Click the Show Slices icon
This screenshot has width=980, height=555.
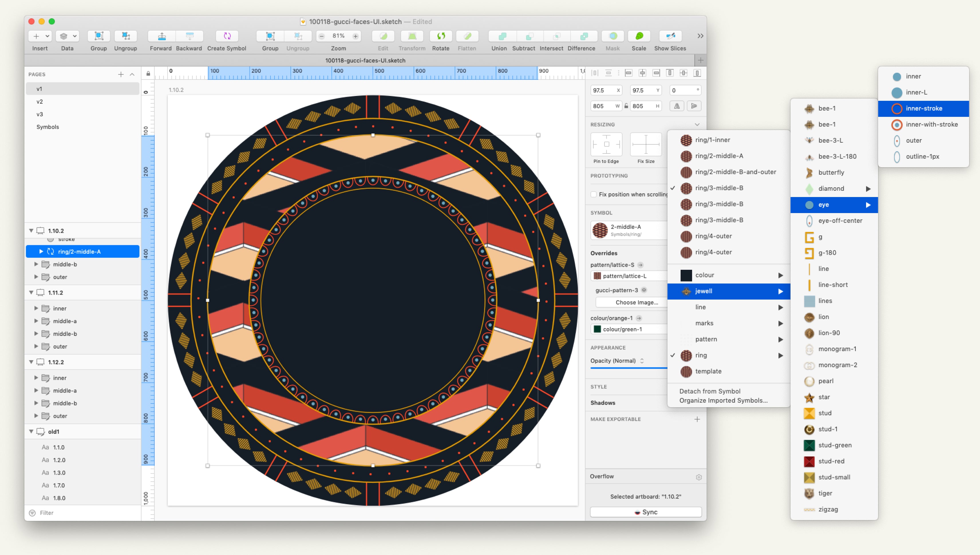(x=670, y=36)
